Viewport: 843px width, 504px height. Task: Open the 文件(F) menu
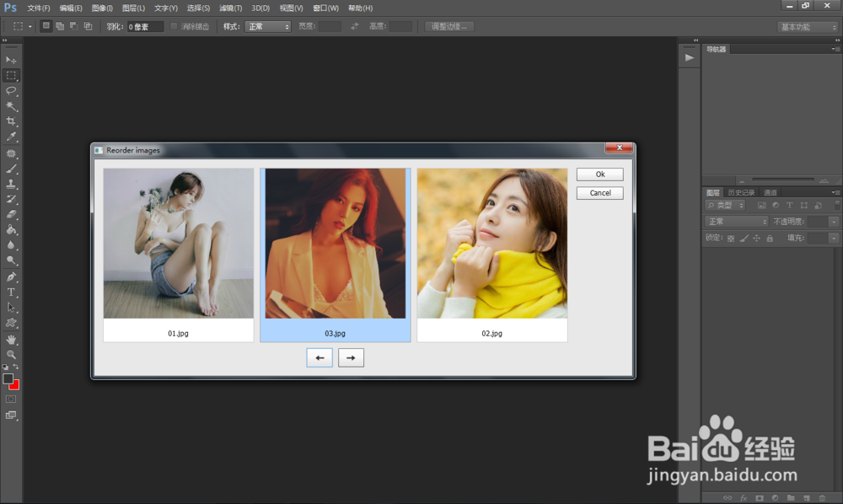(x=38, y=8)
